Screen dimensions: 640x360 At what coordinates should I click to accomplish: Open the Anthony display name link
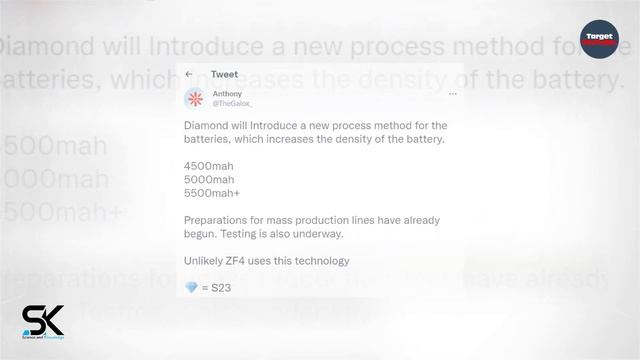point(227,93)
